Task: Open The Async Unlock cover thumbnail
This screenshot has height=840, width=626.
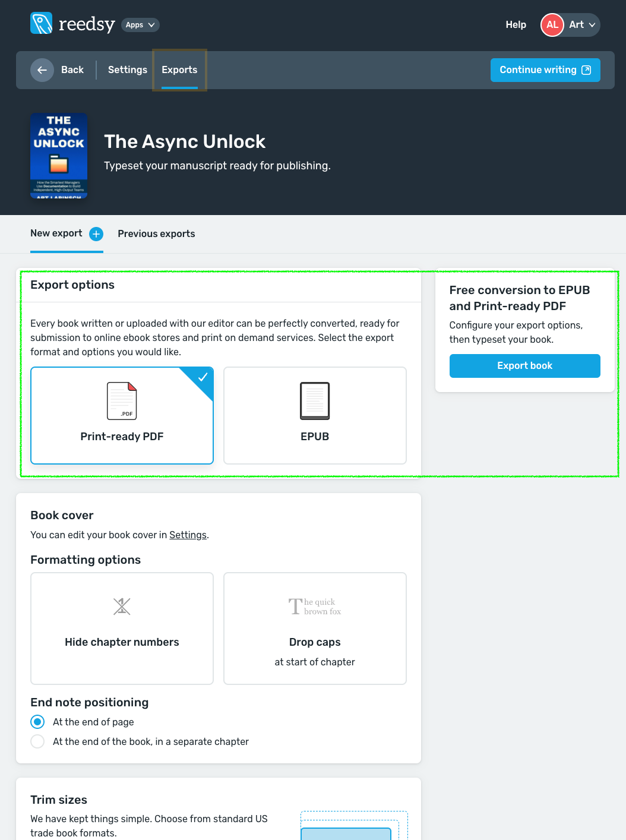Action: pyautogui.click(x=59, y=156)
